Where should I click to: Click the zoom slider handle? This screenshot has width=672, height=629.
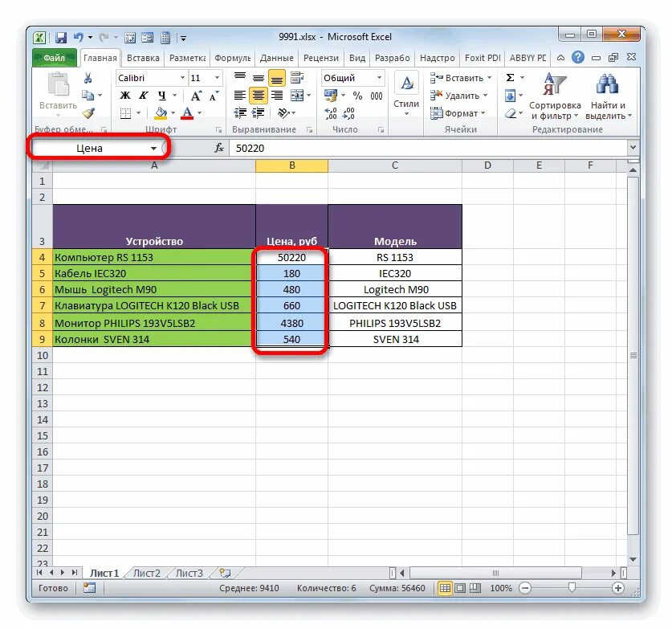[572, 588]
